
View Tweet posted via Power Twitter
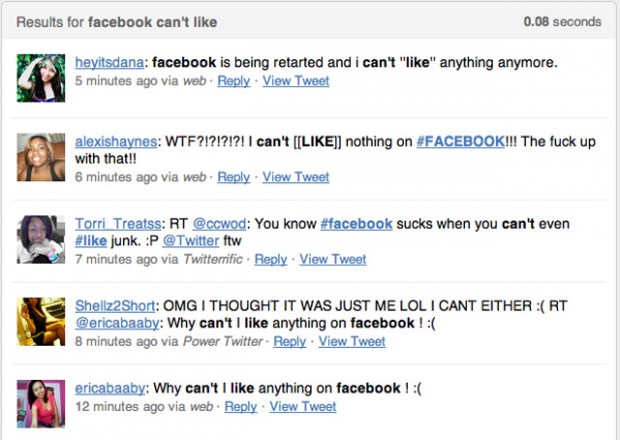pyautogui.click(x=352, y=342)
